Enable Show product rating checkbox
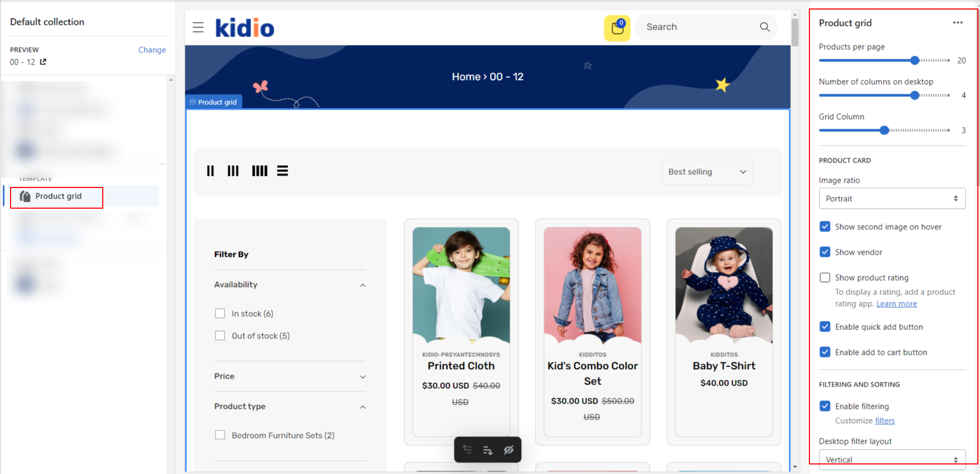 [825, 278]
